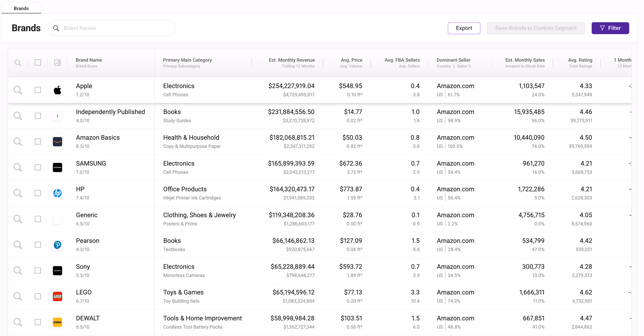
Task: Select the SAMSUNG row checkbox
Action: click(38, 167)
